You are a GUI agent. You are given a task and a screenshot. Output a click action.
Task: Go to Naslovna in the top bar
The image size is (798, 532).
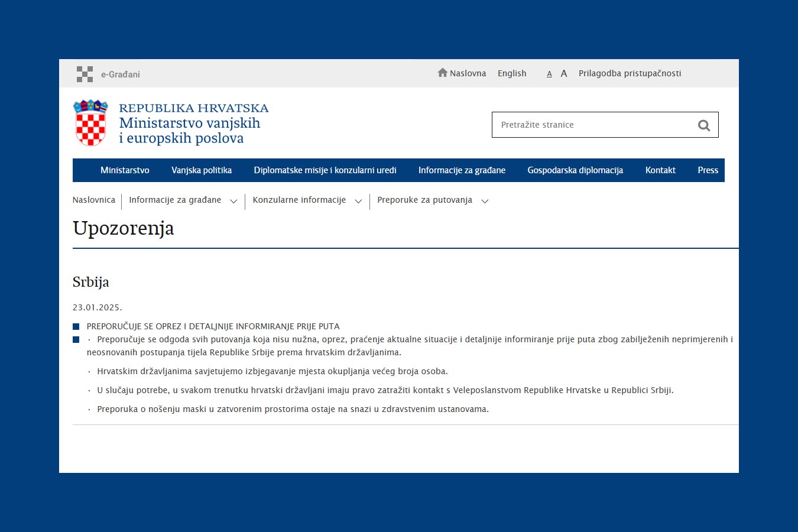(468, 73)
